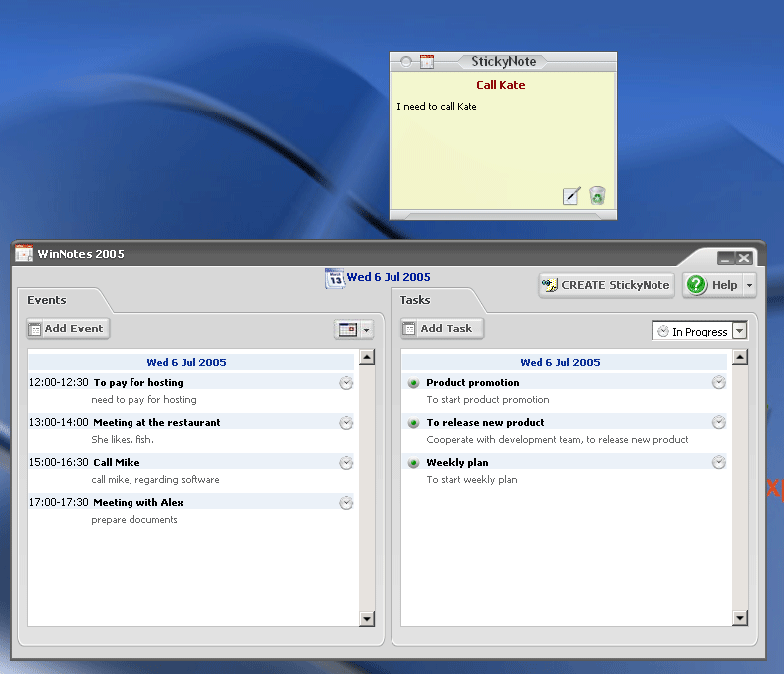Delete the StickyNote with the recycle bin icon

597,196
